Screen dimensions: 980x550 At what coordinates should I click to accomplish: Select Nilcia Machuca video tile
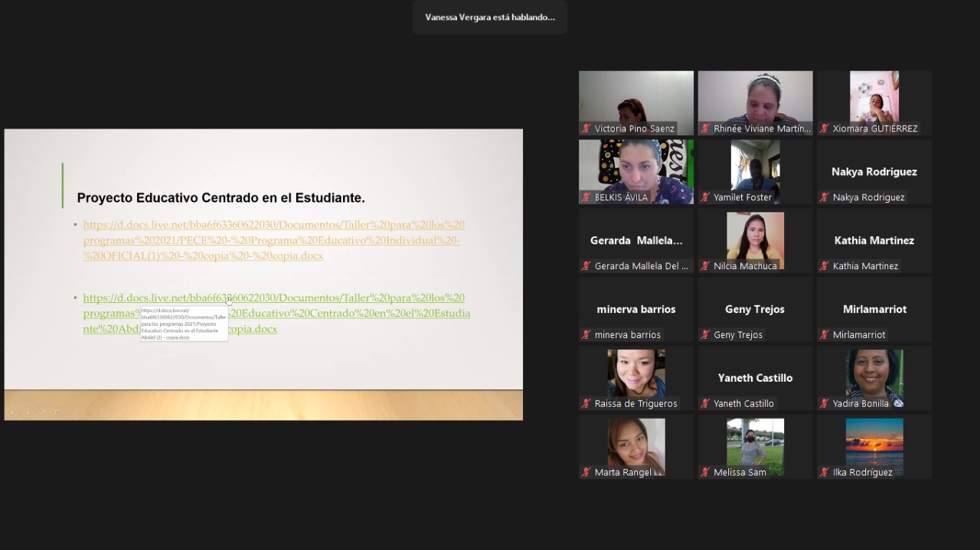click(x=755, y=240)
